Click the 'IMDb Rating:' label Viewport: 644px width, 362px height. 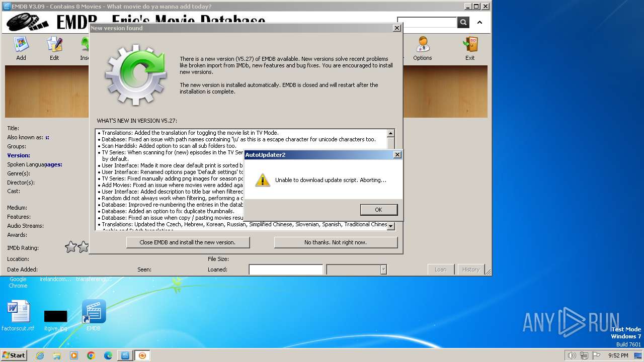pyautogui.click(x=23, y=248)
